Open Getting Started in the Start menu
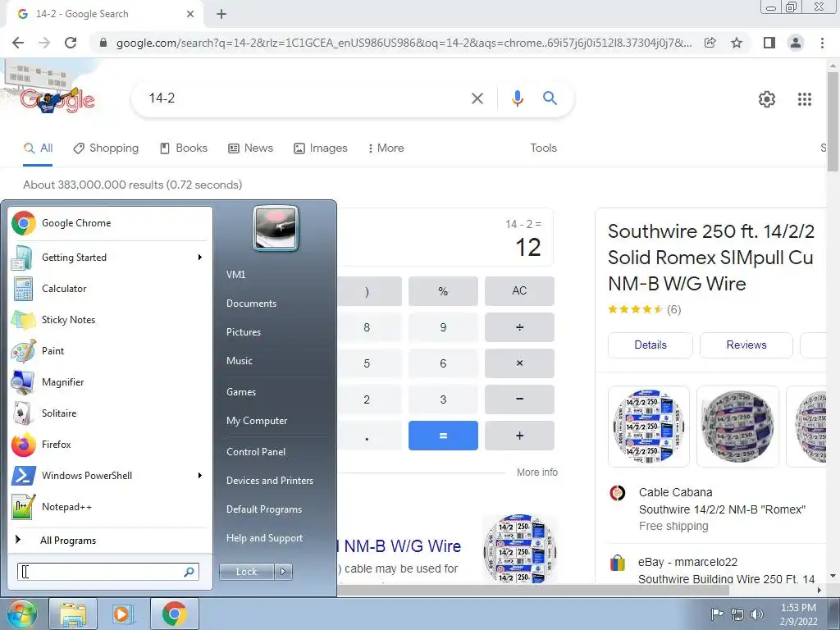This screenshot has height=630, width=840. point(110,258)
